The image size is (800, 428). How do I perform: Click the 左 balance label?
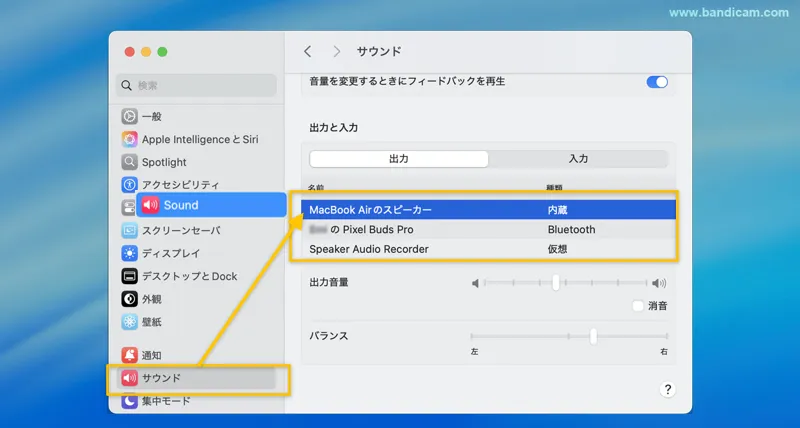click(474, 351)
